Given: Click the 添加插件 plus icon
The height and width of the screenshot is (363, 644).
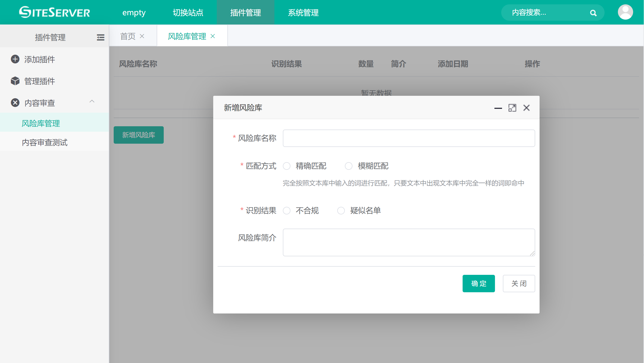Looking at the screenshot, I should (x=15, y=59).
